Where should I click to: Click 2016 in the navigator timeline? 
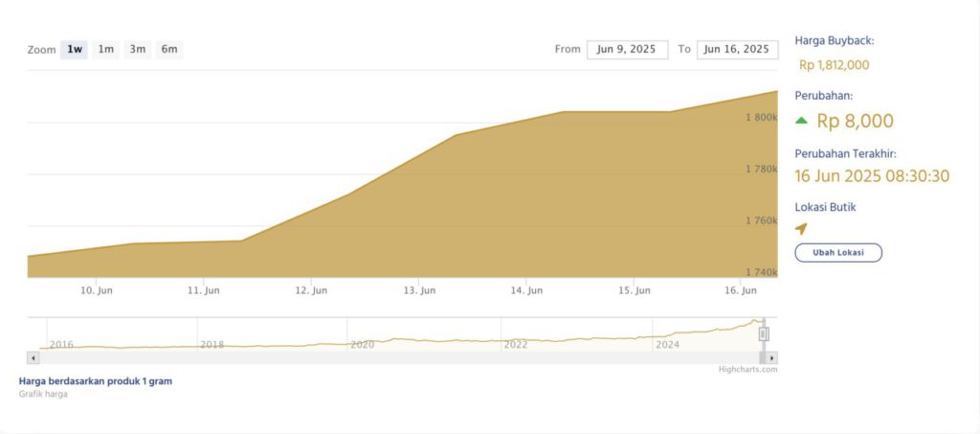61,344
